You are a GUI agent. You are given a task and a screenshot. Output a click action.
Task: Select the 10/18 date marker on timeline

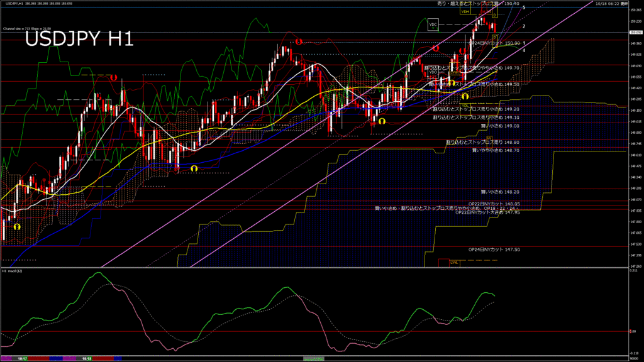coord(88,359)
